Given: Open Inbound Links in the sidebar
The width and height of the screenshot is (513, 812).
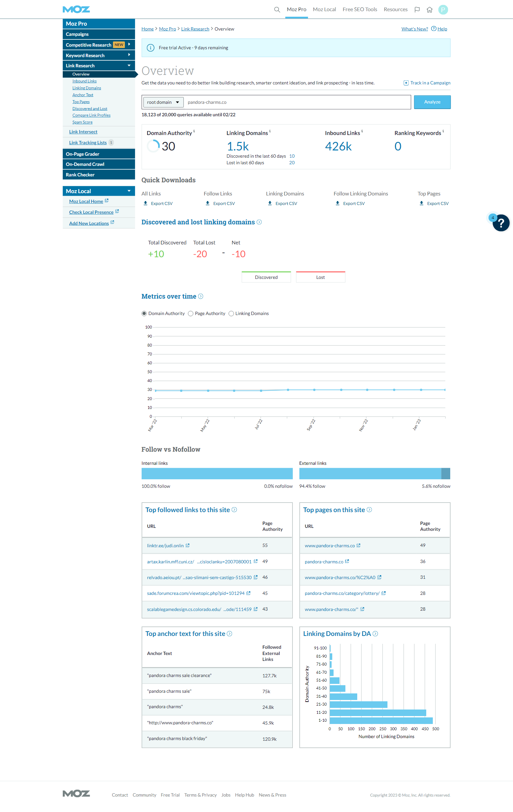Looking at the screenshot, I should click(x=84, y=81).
